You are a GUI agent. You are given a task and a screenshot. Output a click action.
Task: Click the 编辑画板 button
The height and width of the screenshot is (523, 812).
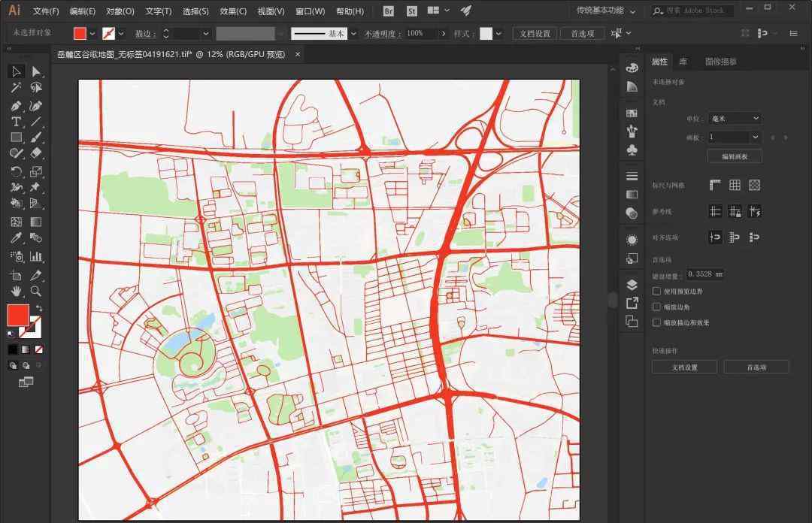click(735, 156)
